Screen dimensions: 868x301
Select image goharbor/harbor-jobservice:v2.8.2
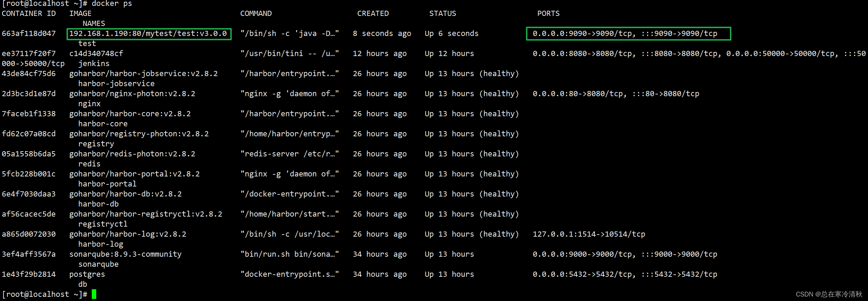pos(144,74)
